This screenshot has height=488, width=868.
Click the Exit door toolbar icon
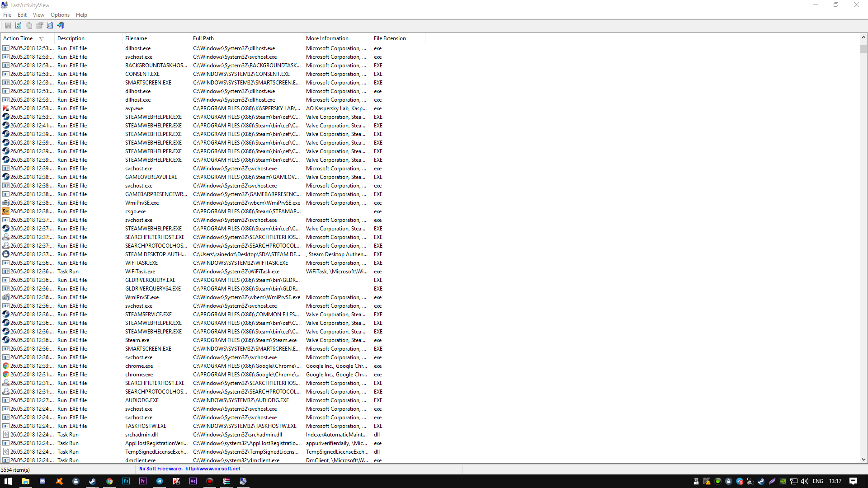[x=61, y=26]
